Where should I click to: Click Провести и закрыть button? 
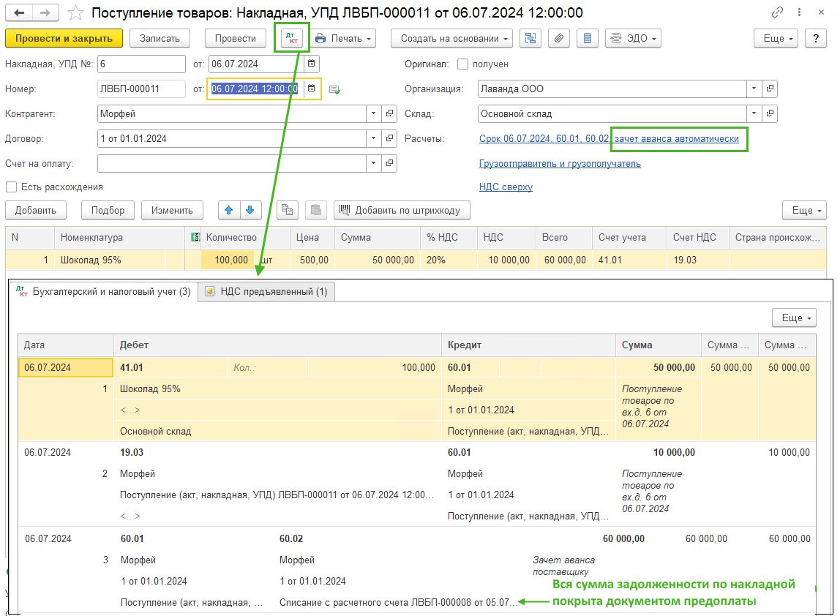[64, 38]
